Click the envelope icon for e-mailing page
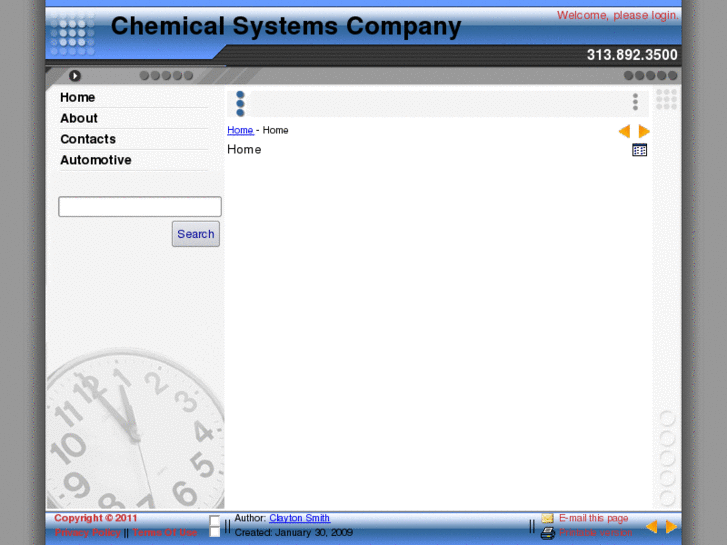Viewport: 727px width, 545px height. [548, 518]
